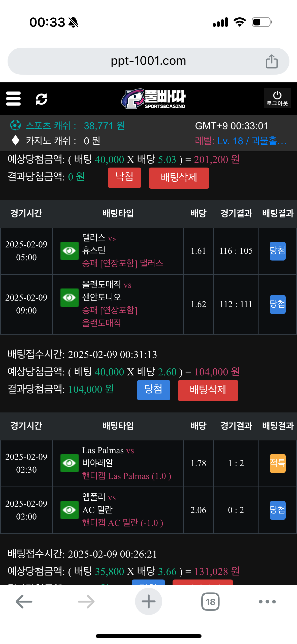Open the tab switcher showing 18 tabs
The image size is (297, 644).
(x=210, y=601)
